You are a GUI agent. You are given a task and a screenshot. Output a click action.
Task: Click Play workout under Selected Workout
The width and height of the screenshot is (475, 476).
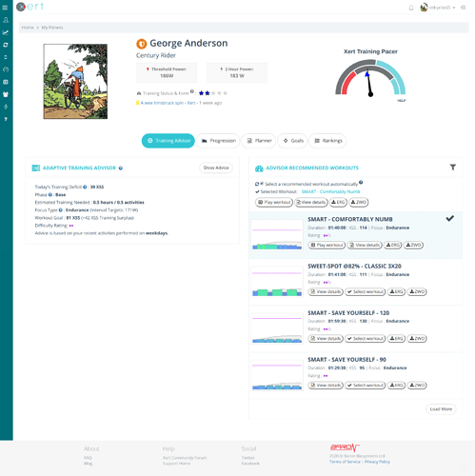point(274,202)
